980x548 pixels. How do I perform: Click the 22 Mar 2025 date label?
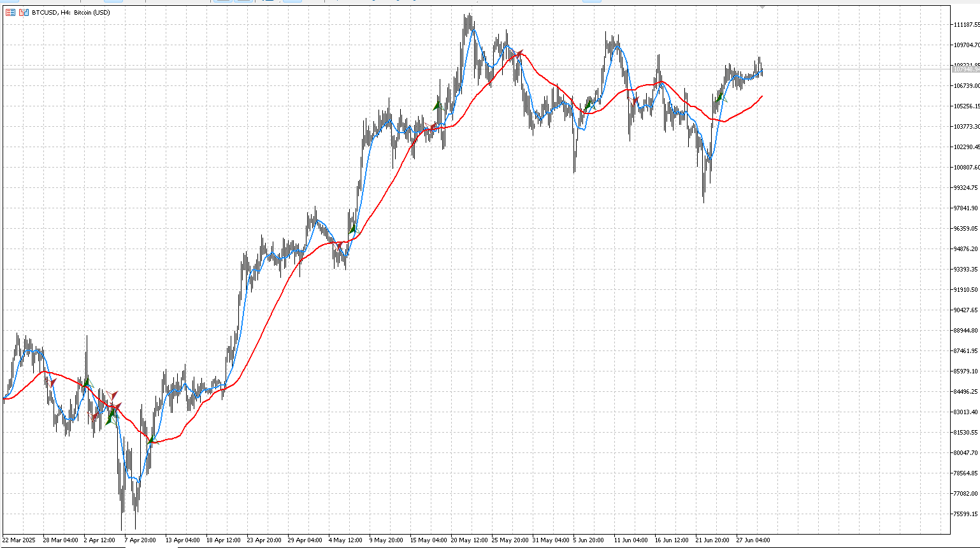pos(19,540)
